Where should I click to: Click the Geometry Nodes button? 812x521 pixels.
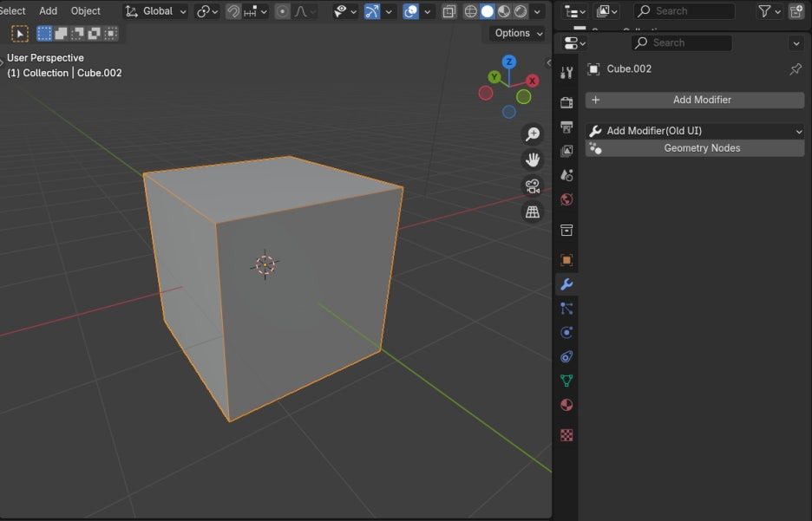click(695, 148)
